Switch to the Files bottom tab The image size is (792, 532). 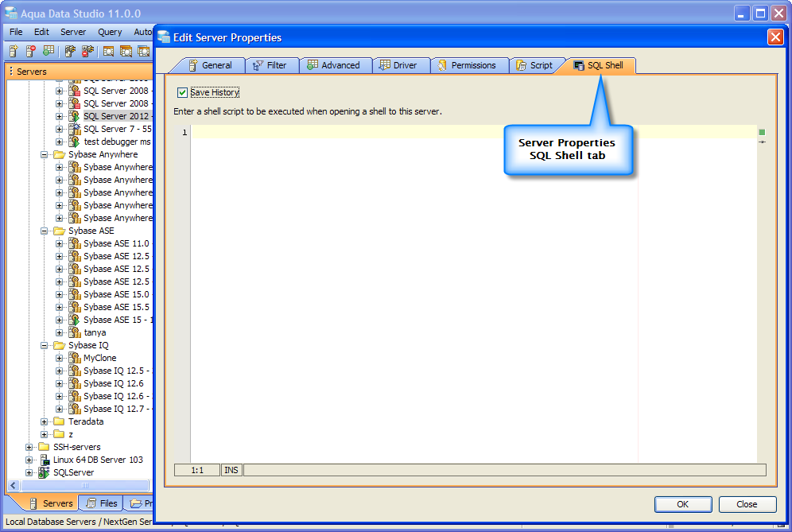pos(103,503)
